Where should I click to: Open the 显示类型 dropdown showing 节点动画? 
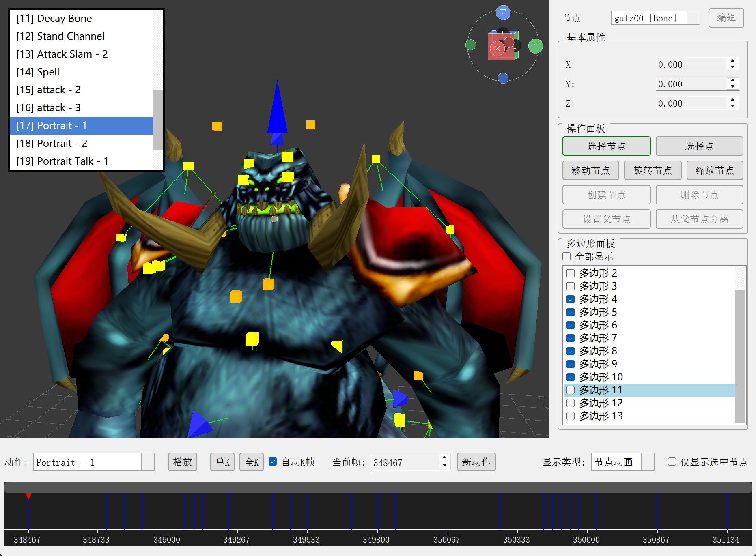(x=623, y=462)
